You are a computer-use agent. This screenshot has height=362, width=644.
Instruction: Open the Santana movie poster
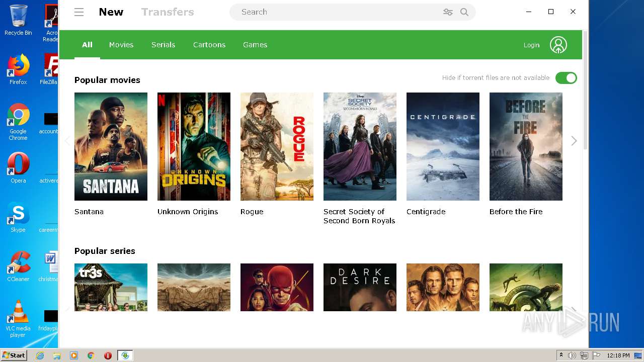click(111, 146)
